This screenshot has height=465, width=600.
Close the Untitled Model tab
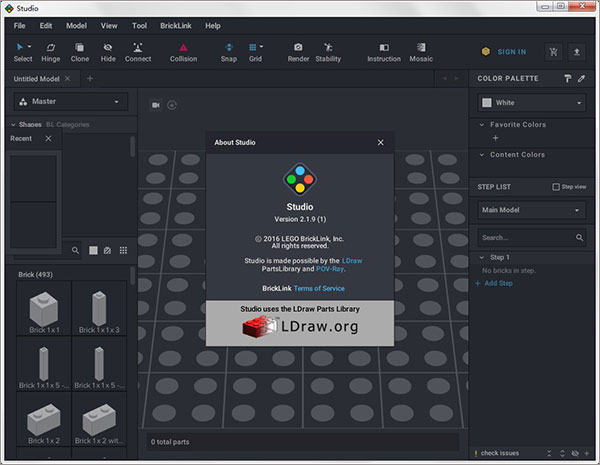67,78
